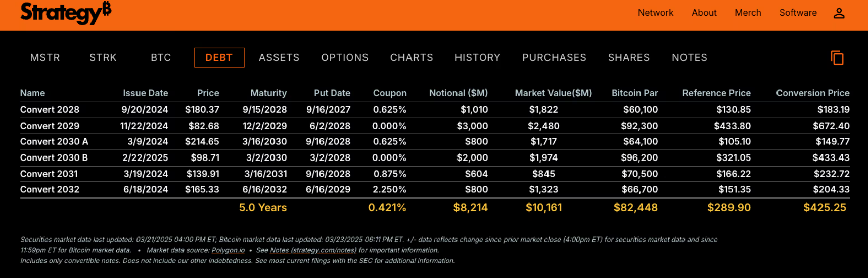
Task: Follow the Polygon.io data source link
Action: (228, 250)
